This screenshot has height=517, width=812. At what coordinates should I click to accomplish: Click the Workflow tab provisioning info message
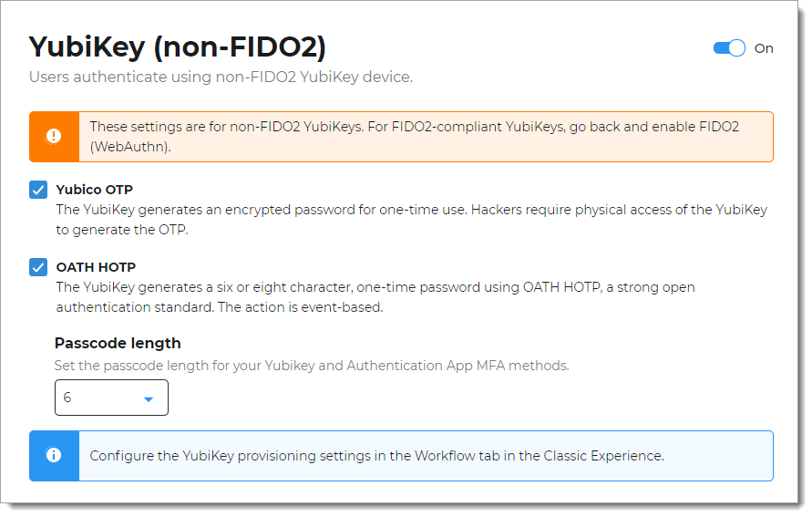[376, 455]
